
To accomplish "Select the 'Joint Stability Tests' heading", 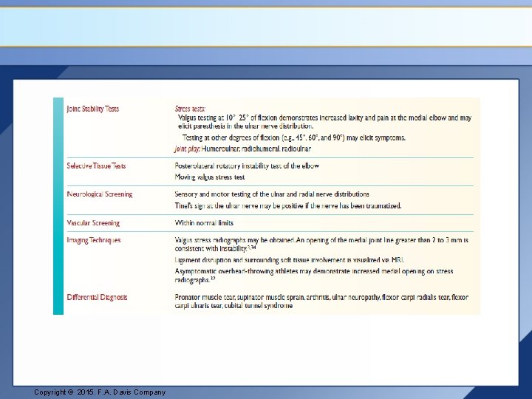I will 92,109.
